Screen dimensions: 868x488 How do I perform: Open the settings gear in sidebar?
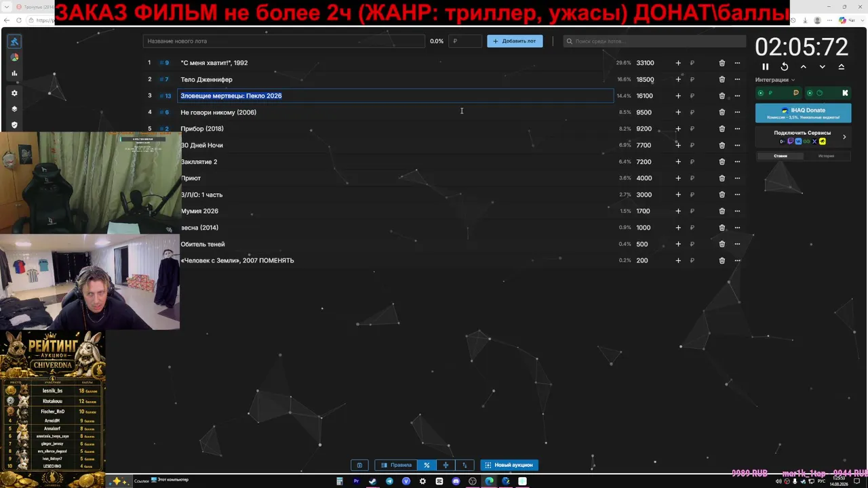pyautogui.click(x=14, y=93)
